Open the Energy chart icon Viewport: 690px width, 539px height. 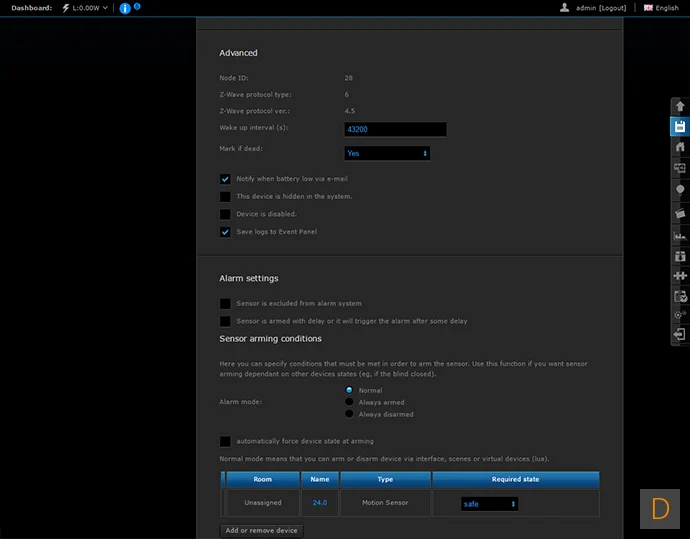[x=680, y=236]
